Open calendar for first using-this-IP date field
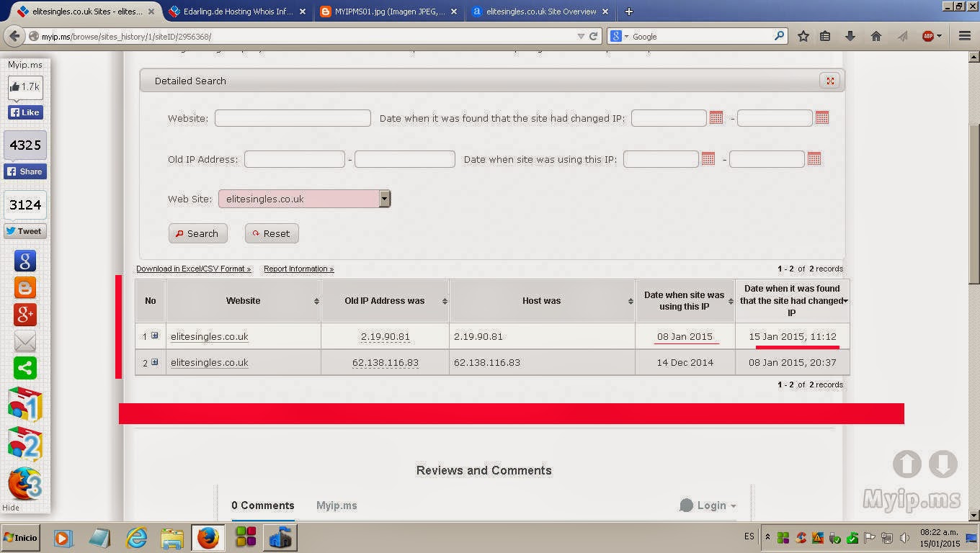This screenshot has width=980, height=553. point(708,158)
